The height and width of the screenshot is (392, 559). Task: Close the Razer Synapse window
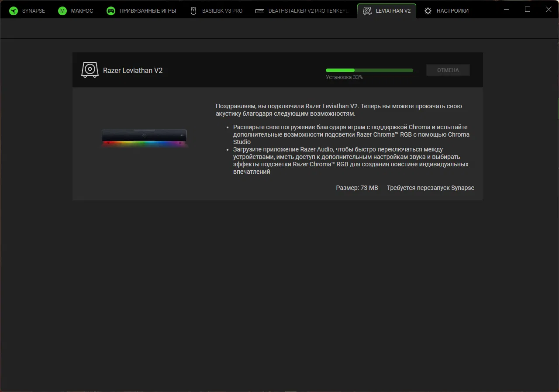coord(549,9)
